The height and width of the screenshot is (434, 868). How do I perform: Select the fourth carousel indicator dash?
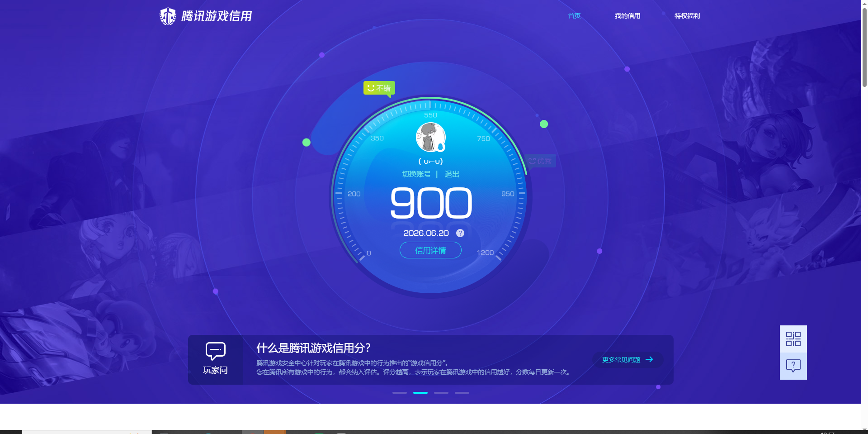click(x=462, y=393)
